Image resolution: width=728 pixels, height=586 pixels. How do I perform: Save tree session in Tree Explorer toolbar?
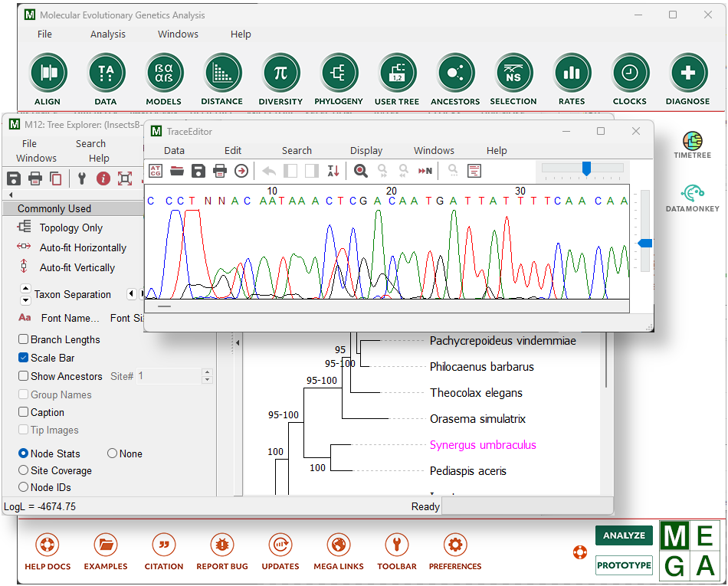[x=14, y=178]
